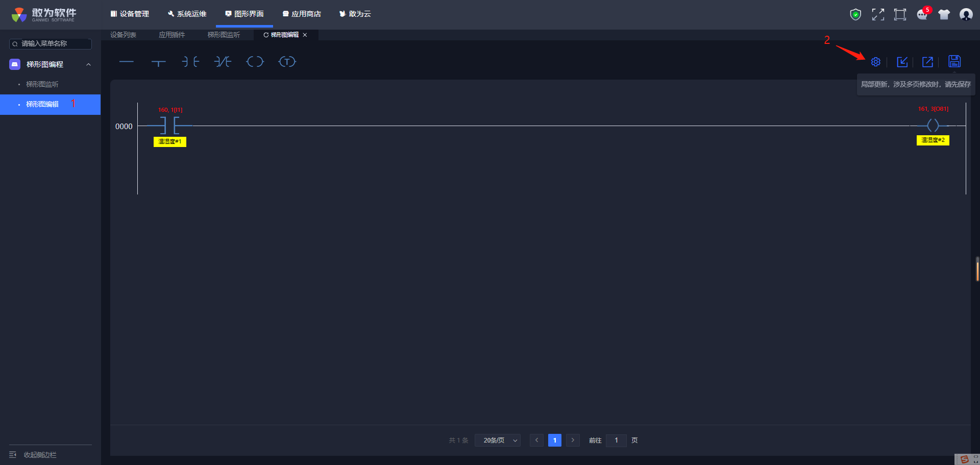Open the theme skin shirt icon

click(944, 14)
